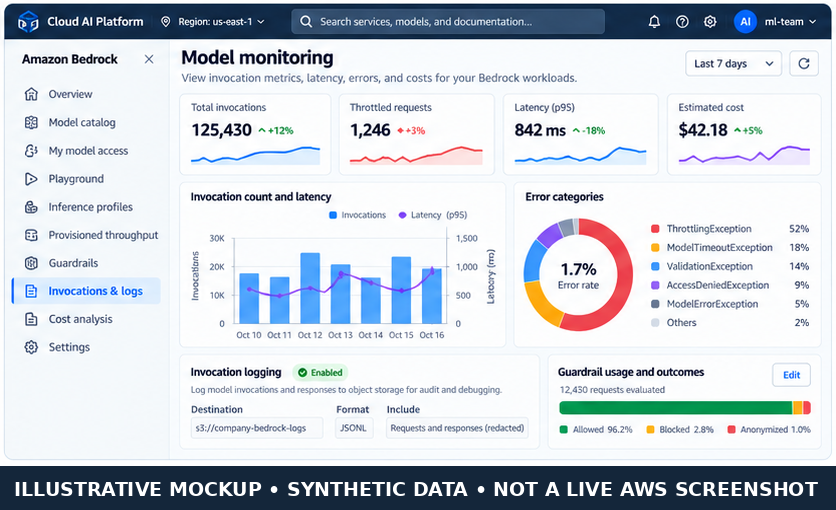The image size is (836, 510).
Task: Click the Guardrails shield icon
Action: pos(31,263)
